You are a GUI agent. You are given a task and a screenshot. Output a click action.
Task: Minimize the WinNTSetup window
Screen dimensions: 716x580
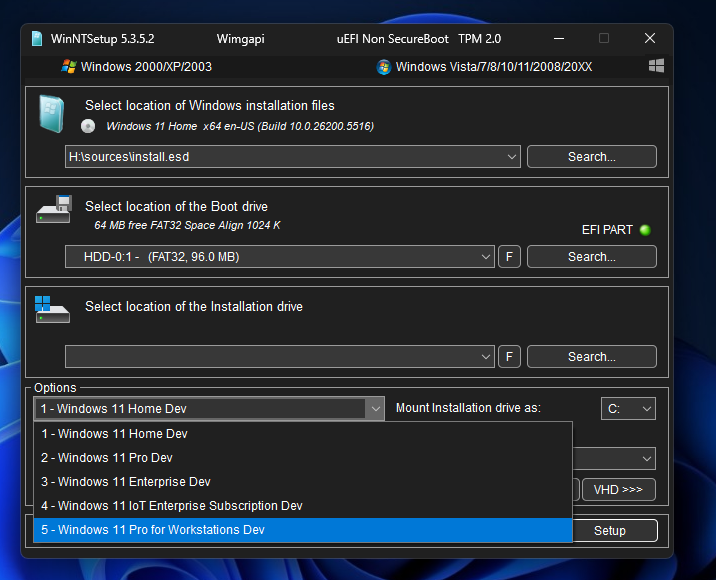[559, 38]
